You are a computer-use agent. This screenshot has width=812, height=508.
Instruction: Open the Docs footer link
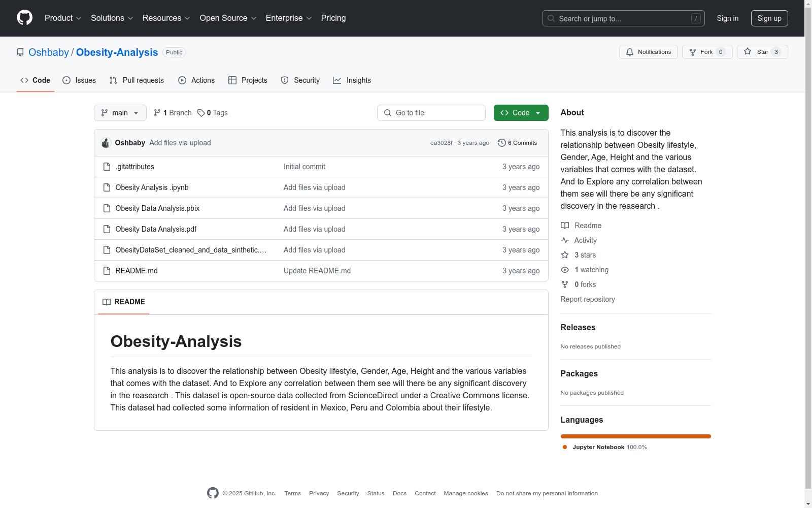click(x=400, y=493)
